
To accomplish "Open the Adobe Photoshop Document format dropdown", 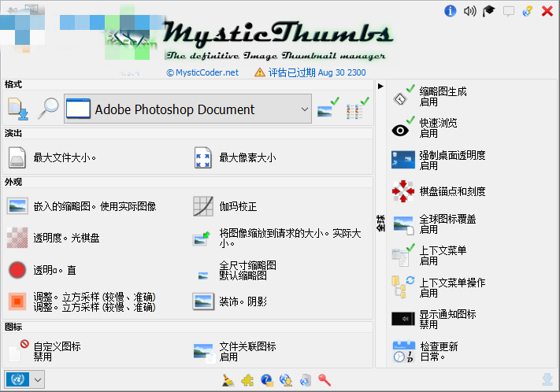I will [189, 110].
